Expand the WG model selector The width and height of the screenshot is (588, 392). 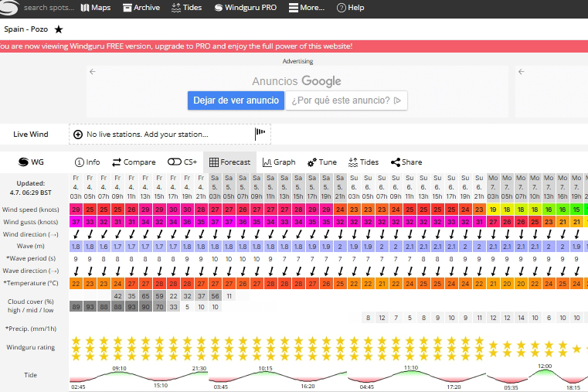click(x=31, y=162)
